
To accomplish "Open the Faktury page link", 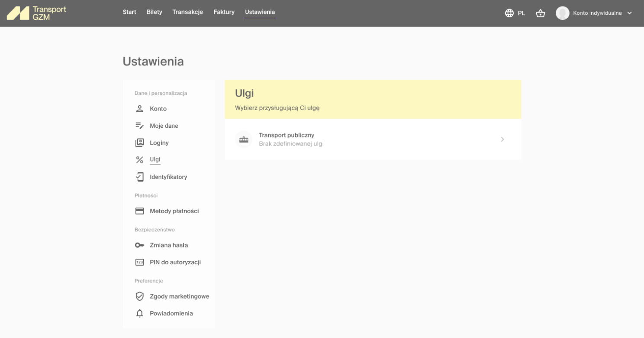I will (224, 12).
